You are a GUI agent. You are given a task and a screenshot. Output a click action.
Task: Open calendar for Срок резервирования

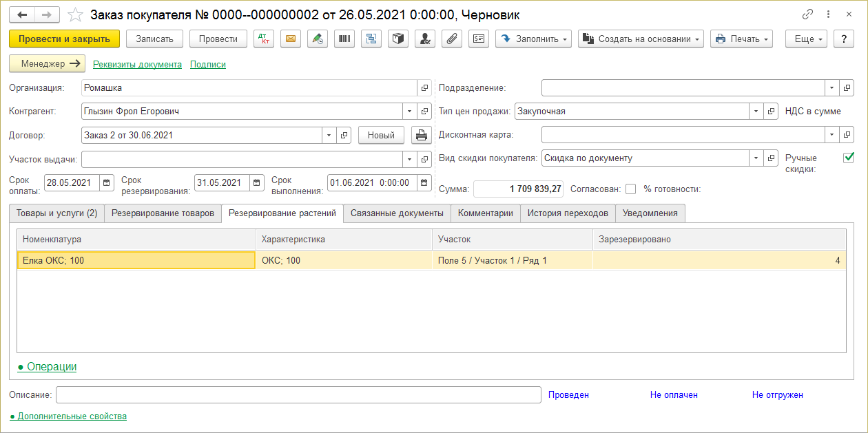[x=257, y=183]
